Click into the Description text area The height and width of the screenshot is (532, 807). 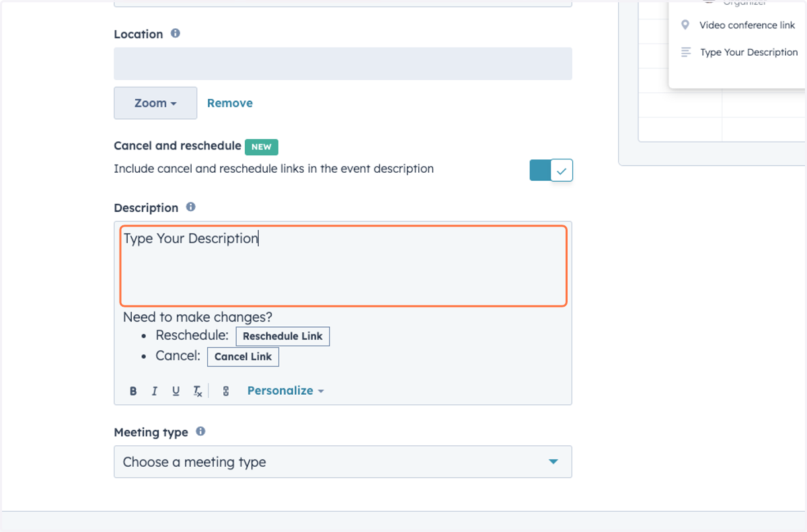344,266
